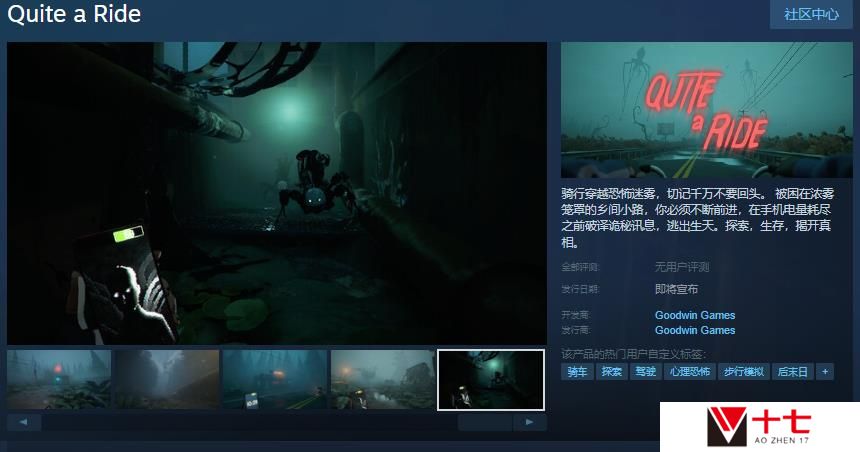Image resolution: width=860 pixels, height=452 pixels.
Task: Select the 心理恐怖 tag
Action: click(x=690, y=372)
